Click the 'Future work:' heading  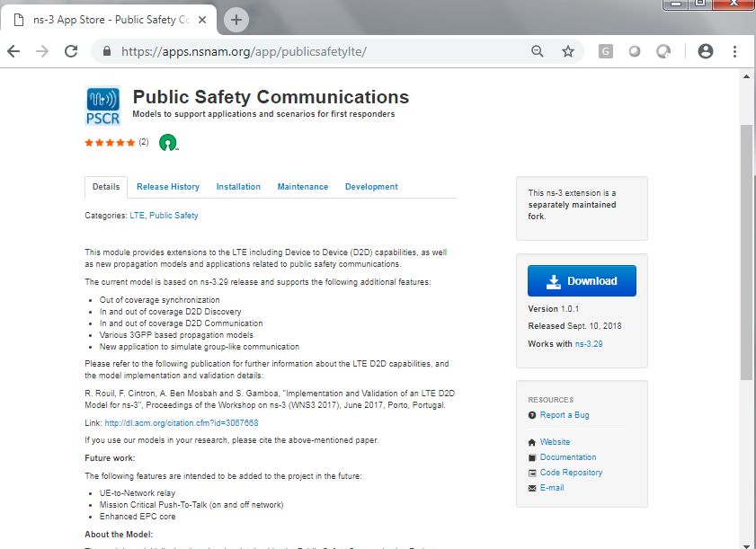point(110,458)
